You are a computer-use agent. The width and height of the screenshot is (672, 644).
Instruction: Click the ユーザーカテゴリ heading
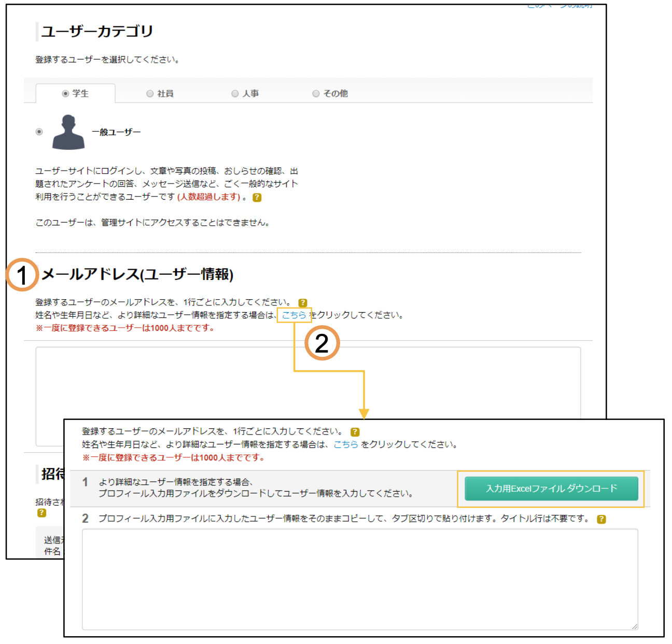coord(97,32)
